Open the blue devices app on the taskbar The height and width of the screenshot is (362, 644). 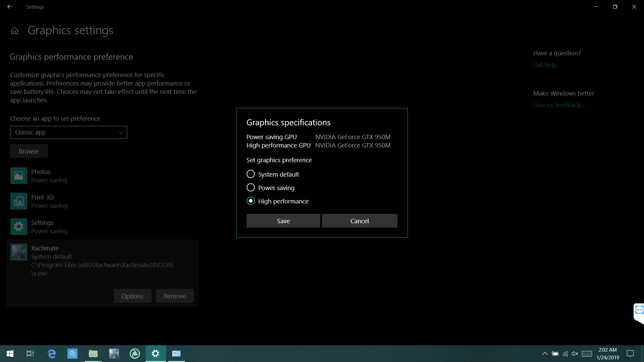pyautogui.click(x=72, y=354)
